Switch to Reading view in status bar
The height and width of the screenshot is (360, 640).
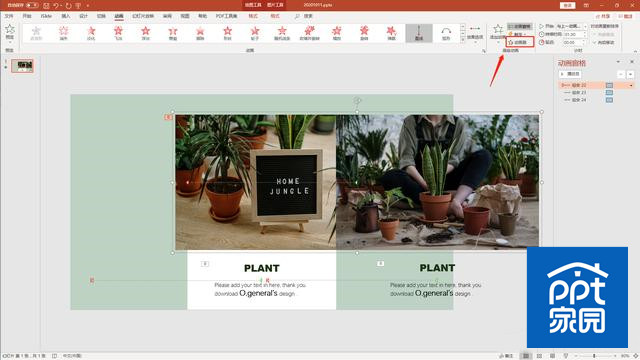(552, 356)
